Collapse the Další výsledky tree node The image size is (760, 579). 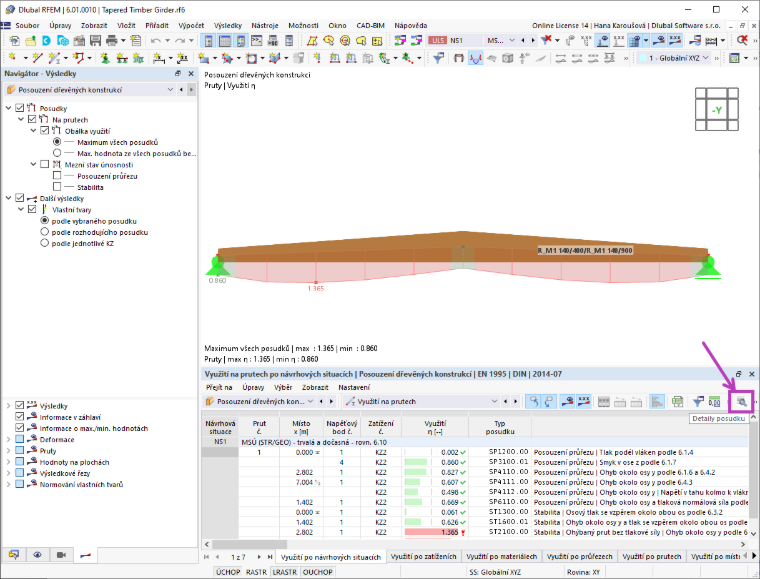(8, 198)
